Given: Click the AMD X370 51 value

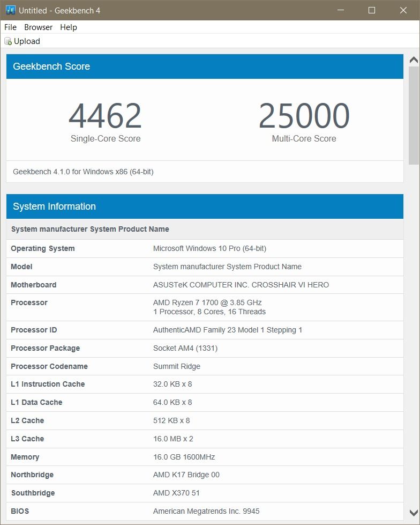Looking at the screenshot, I should pyautogui.click(x=176, y=493).
